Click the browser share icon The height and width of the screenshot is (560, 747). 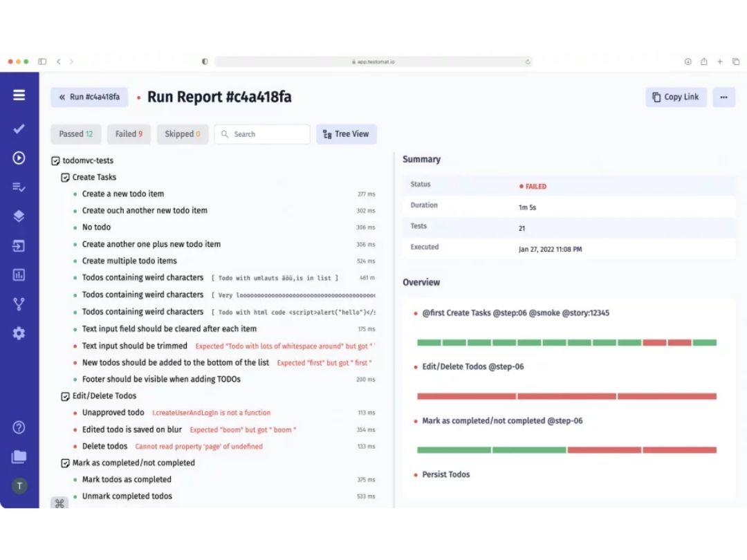point(703,62)
